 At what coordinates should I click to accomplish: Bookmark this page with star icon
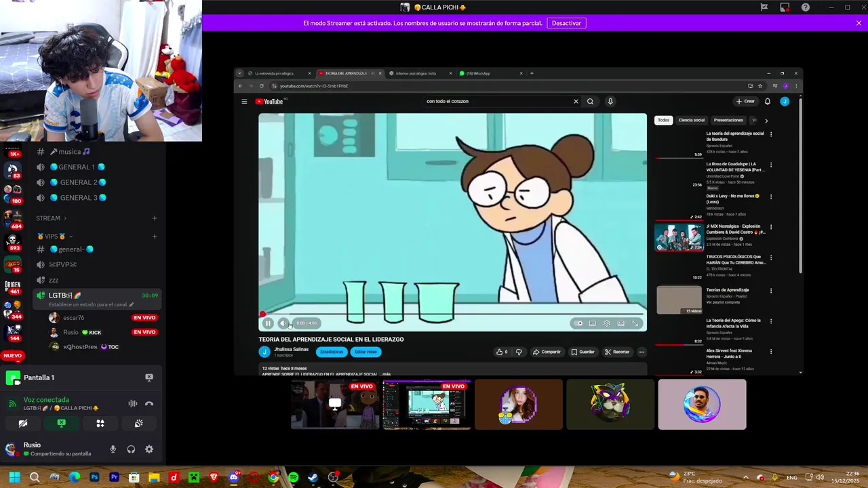[760, 86]
